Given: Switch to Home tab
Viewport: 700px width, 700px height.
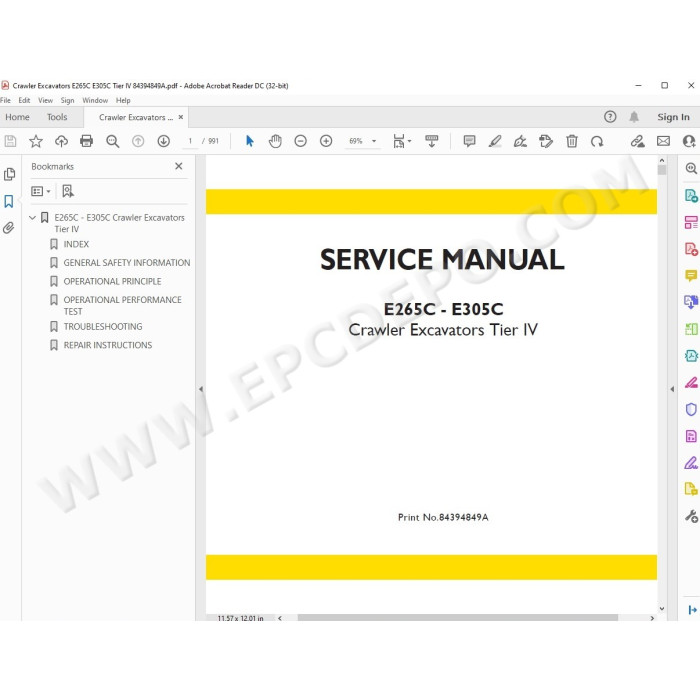Looking at the screenshot, I should click(x=17, y=117).
